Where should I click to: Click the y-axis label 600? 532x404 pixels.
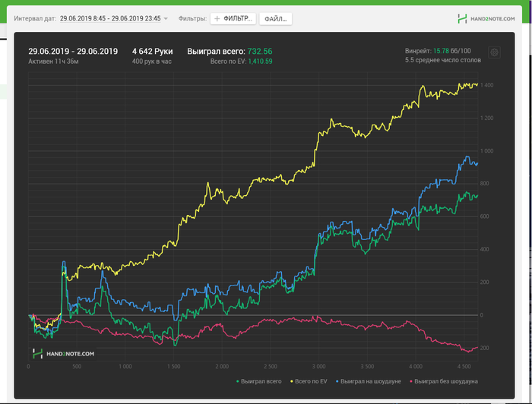[485, 216]
